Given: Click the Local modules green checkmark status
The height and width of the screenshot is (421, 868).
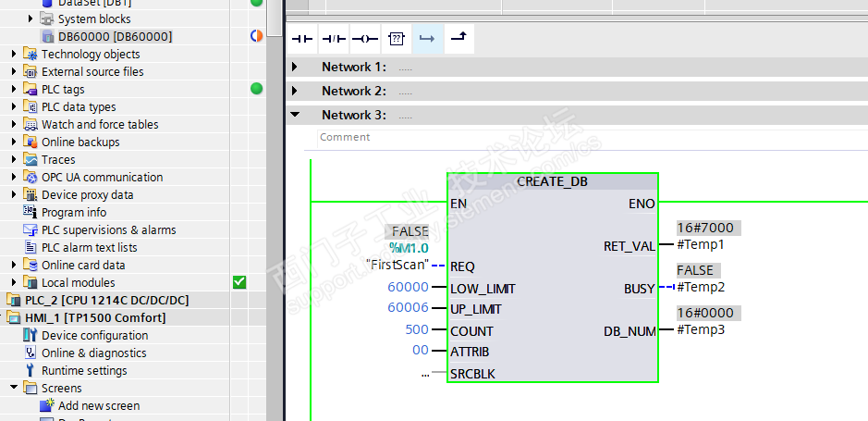Looking at the screenshot, I should click(239, 282).
